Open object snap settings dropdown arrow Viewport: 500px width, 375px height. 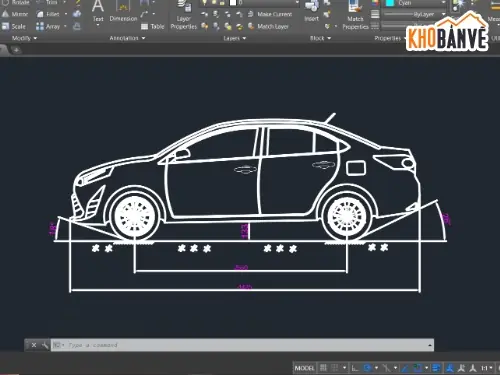[x=426, y=368]
